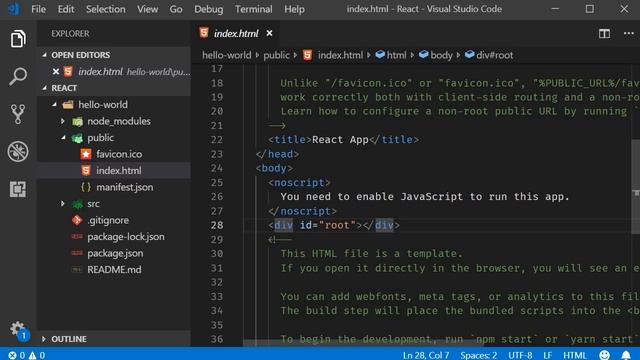640x360 pixels.
Task: Collapse the hello-world folder
Action: tap(54, 105)
